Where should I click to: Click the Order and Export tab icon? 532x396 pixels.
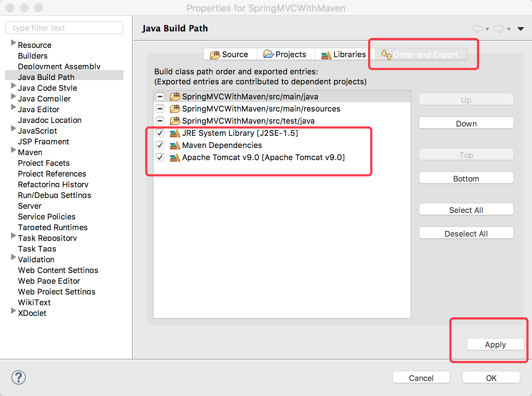387,54
